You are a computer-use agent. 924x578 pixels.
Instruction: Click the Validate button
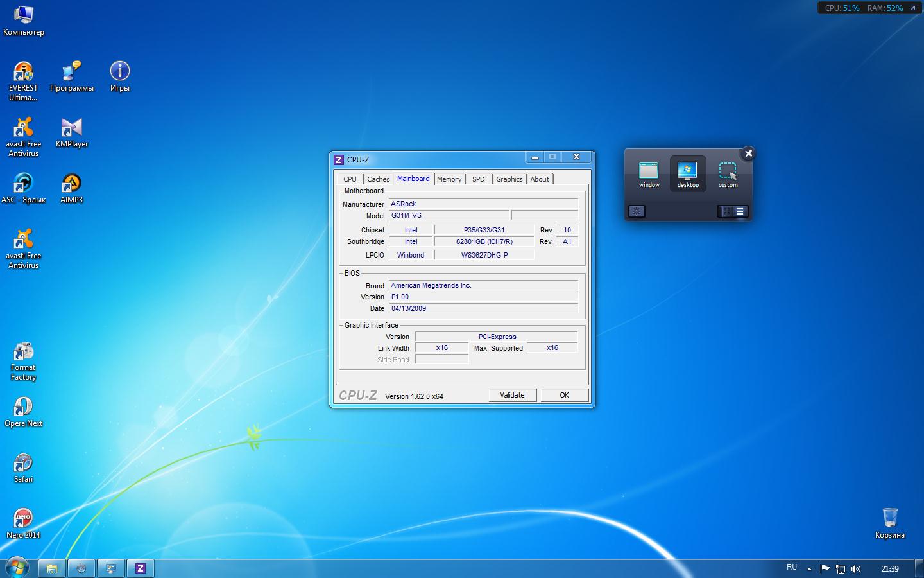[x=512, y=395]
